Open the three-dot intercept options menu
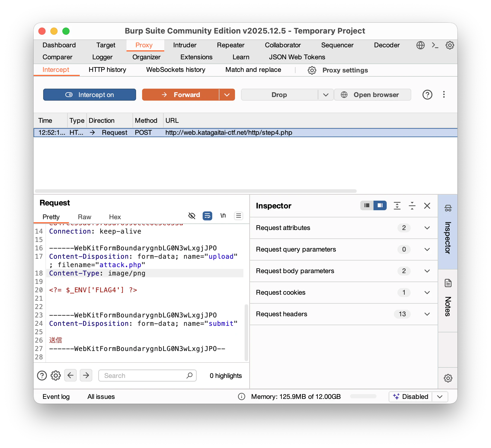 444,95
